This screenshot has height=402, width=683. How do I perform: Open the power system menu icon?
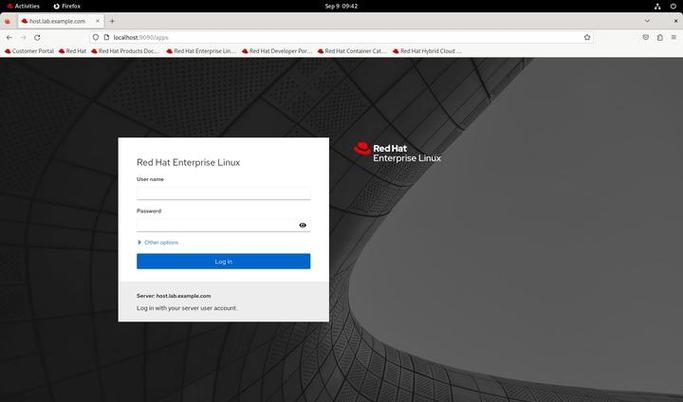point(673,6)
